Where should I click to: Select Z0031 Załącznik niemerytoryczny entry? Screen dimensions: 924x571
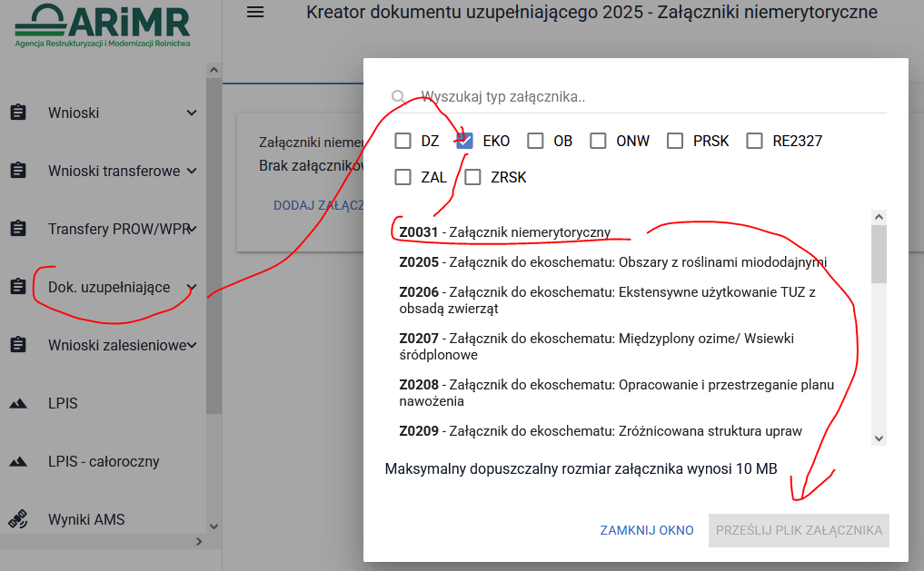coord(504,232)
